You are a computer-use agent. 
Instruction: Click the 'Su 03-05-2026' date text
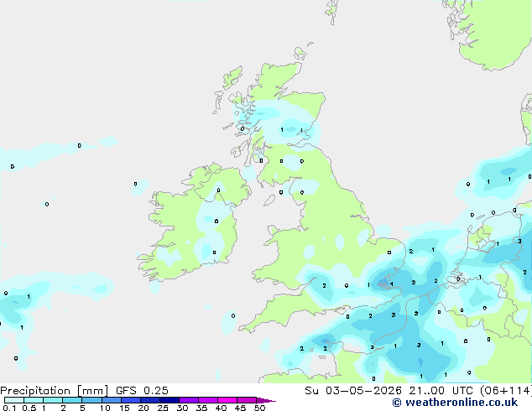point(353,391)
